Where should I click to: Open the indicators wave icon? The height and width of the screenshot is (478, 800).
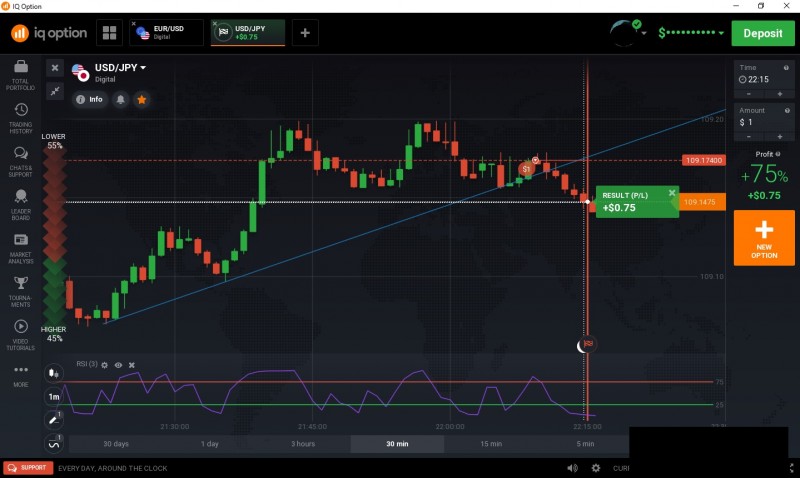pos(54,444)
